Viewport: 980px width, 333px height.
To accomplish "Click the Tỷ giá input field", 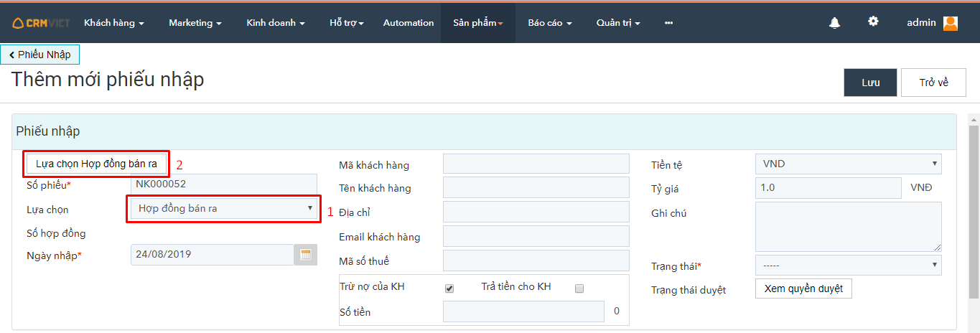I will 829,188.
